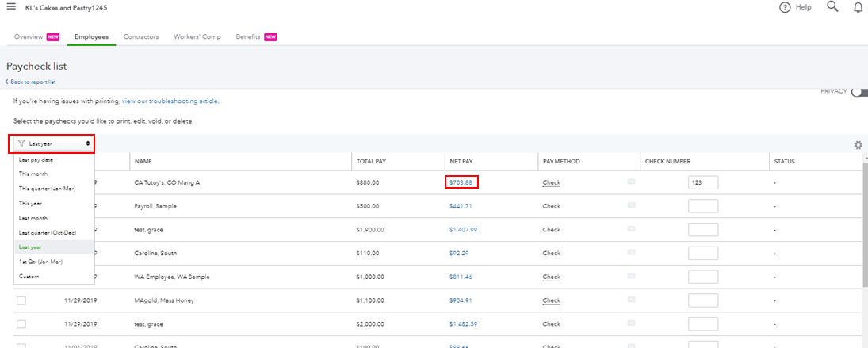Open net pay $703.88 paycheck link
Image resolution: width=868 pixels, height=348 pixels.
(461, 182)
